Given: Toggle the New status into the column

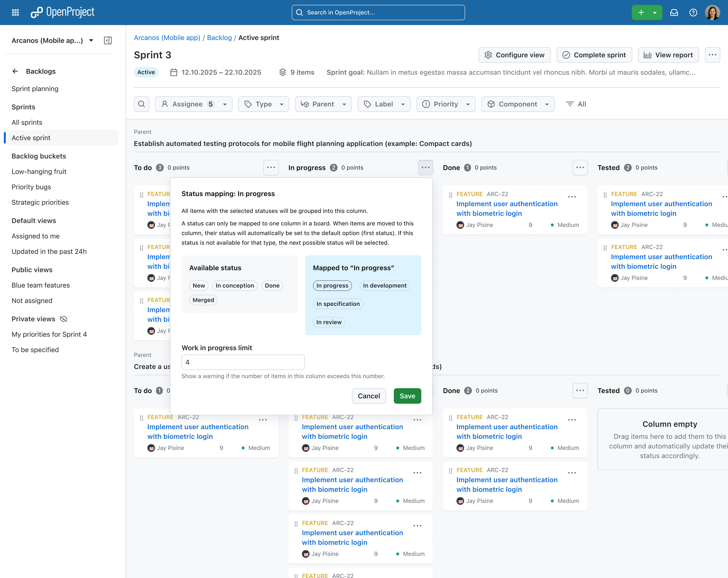Looking at the screenshot, I should pos(199,285).
